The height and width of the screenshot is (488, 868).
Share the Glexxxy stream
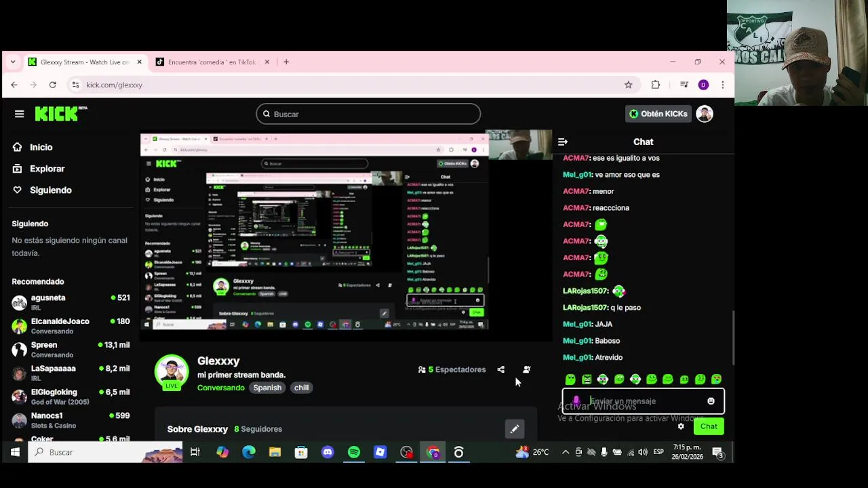tap(500, 369)
